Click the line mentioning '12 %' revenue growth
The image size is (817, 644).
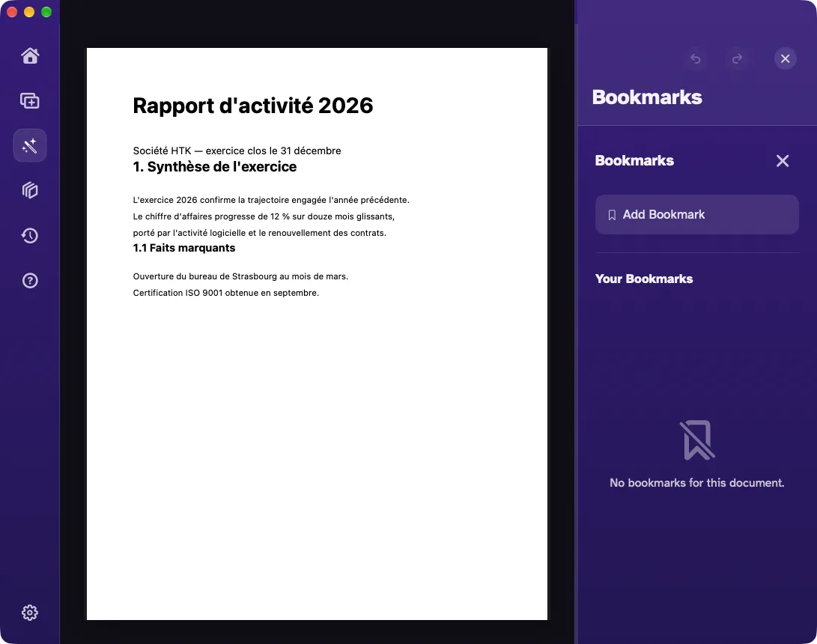tap(264, 216)
